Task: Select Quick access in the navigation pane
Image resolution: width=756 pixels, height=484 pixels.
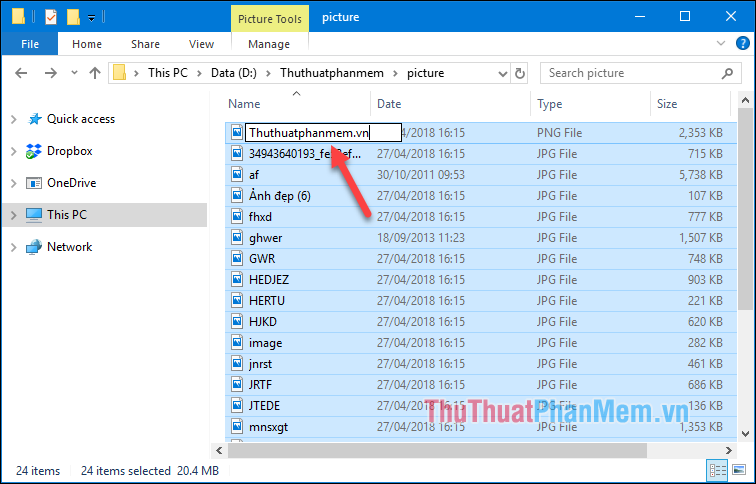Action: [x=81, y=119]
